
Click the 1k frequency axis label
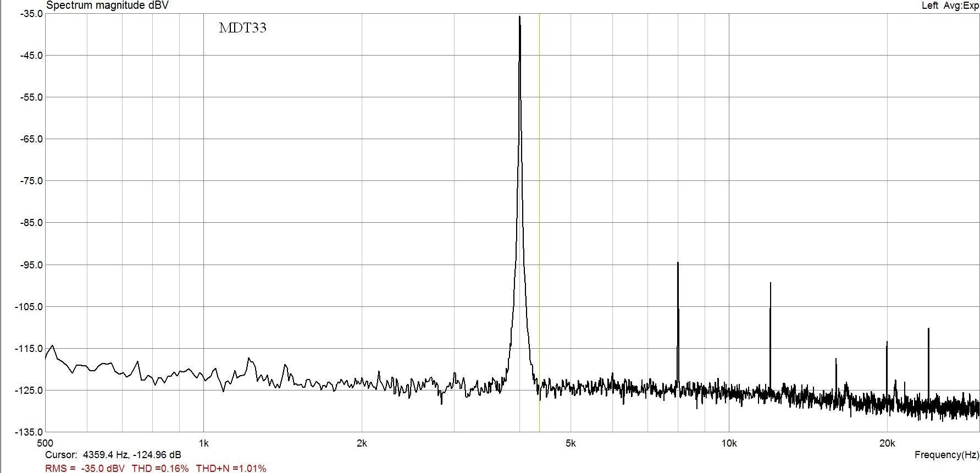pos(203,443)
